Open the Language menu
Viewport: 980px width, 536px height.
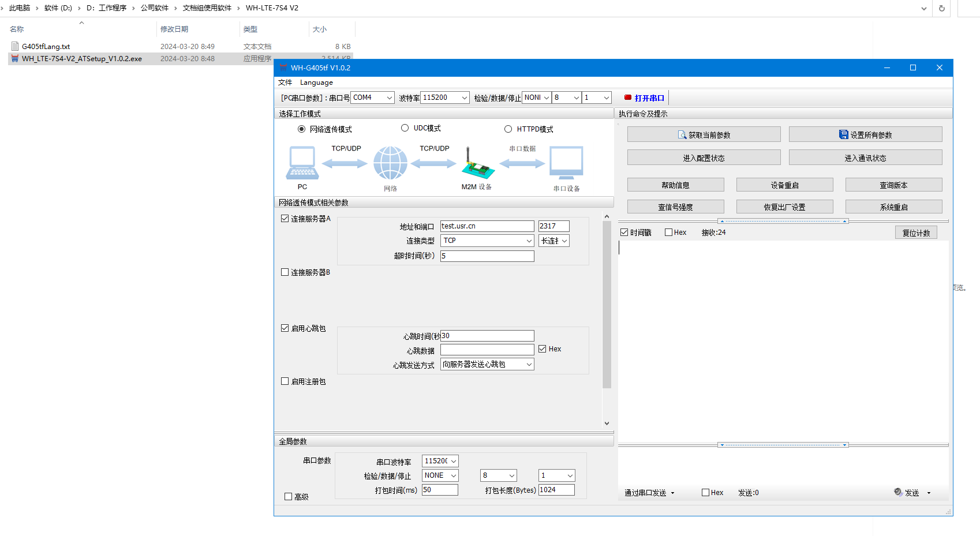(x=316, y=83)
